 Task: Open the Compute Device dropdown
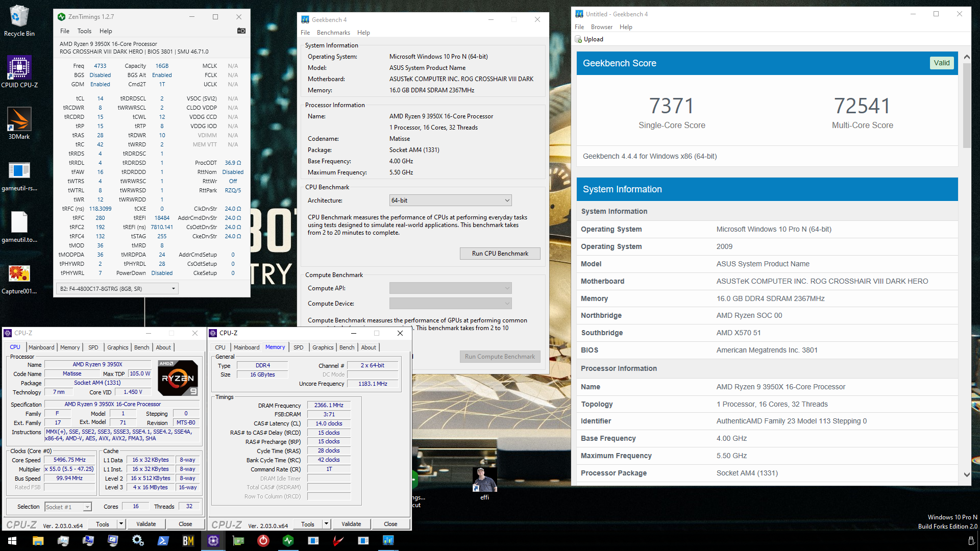(450, 304)
